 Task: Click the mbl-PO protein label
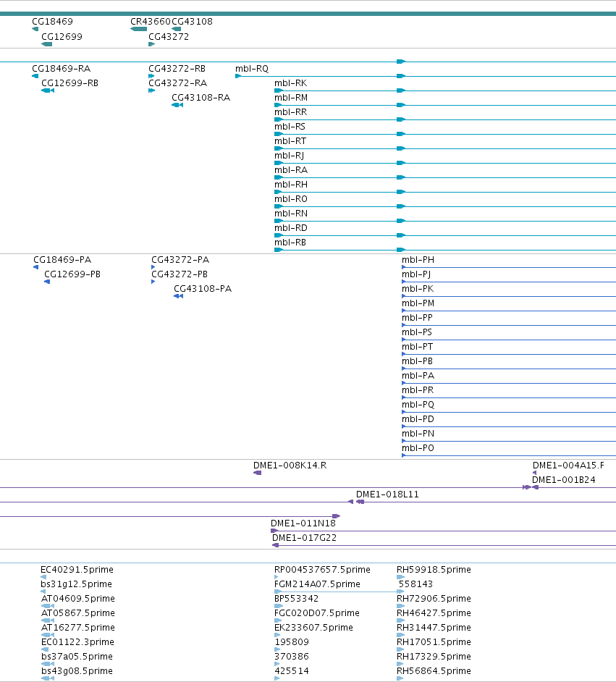pyautogui.click(x=418, y=448)
